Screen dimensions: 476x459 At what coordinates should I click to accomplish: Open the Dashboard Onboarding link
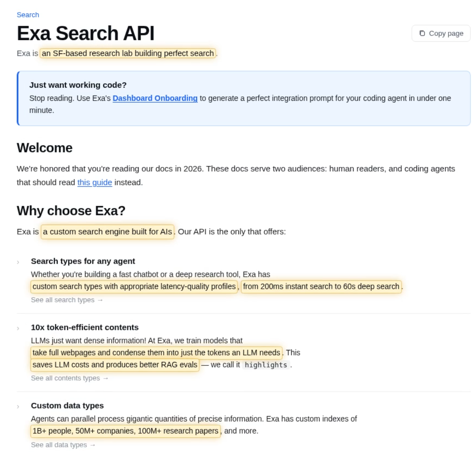(x=155, y=98)
